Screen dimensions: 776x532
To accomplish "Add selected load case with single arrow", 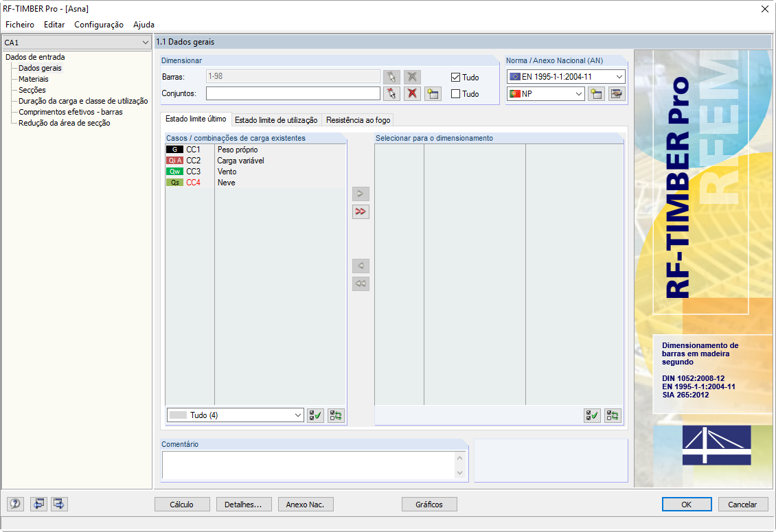I will pyautogui.click(x=361, y=194).
